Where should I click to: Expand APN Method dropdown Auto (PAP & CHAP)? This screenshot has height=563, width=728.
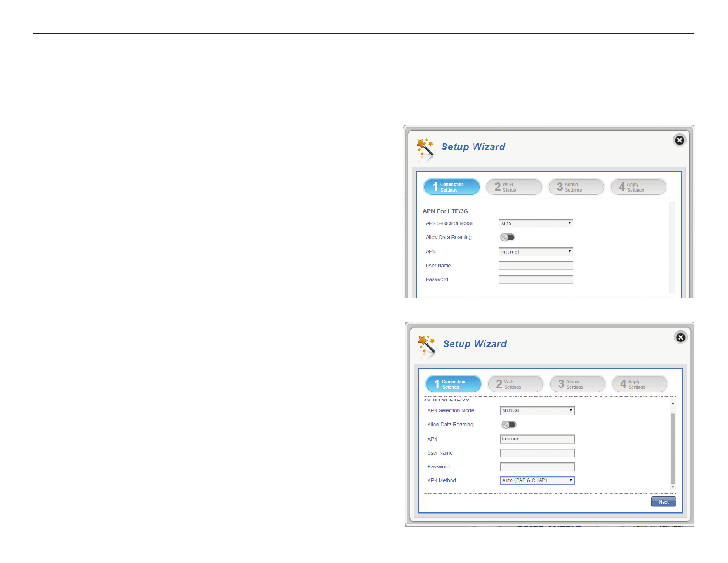pyautogui.click(x=537, y=480)
